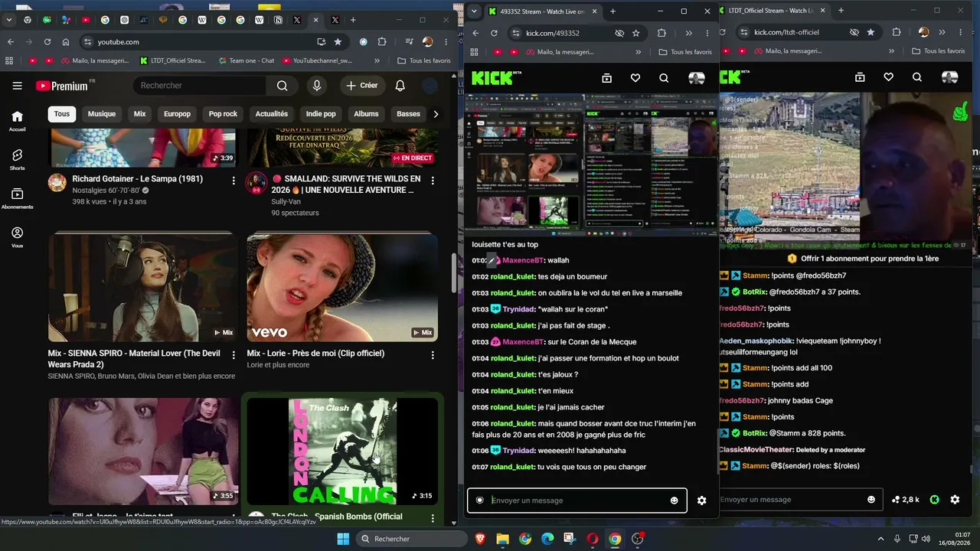This screenshot has width=980, height=551.
Task: Open the 2,8 k channel points button
Action: pyautogui.click(x=906, y=500)
